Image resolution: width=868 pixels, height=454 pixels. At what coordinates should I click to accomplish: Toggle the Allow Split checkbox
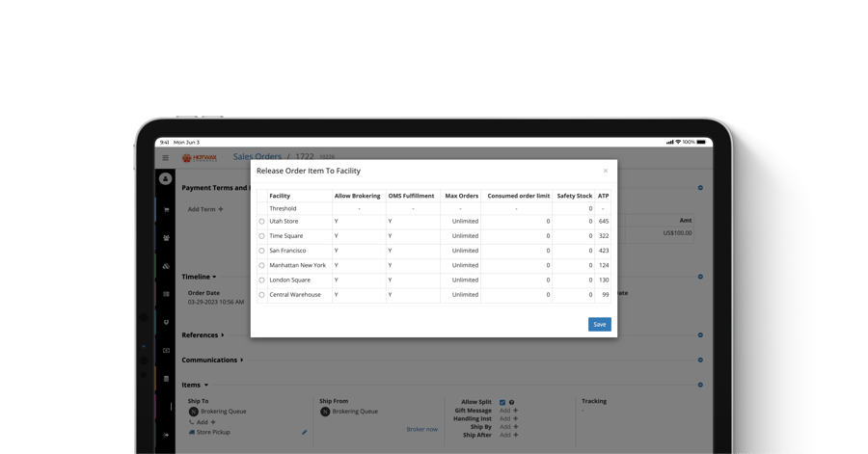[x=502, y=402]
